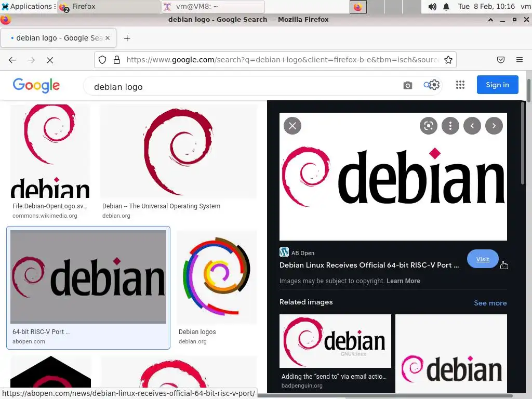The height and width of the screenshot is (399, 532).
Task: Open volume control in system tray
Action: [x=432, y=6]
